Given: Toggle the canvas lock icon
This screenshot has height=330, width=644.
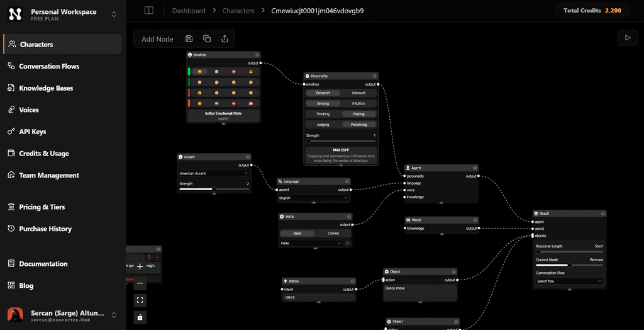Looking at the screenshot, I should [x=140, y=317].
